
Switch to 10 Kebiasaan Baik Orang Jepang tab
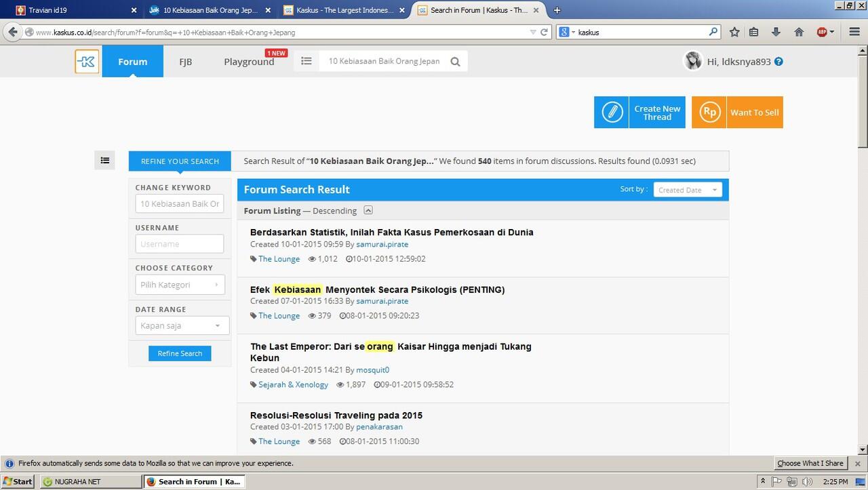210,10
